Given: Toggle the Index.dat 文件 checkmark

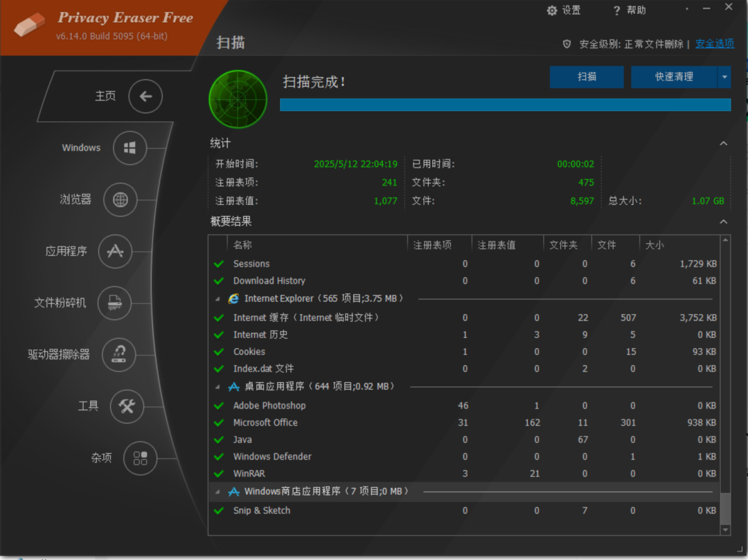Looking at the screenshot, I should (x=219, y=369).
